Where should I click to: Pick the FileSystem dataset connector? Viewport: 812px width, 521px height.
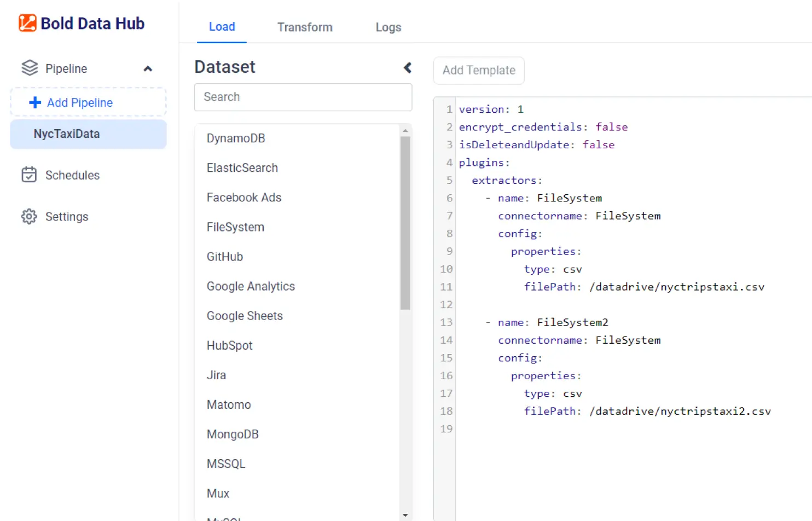pos(235,227)
